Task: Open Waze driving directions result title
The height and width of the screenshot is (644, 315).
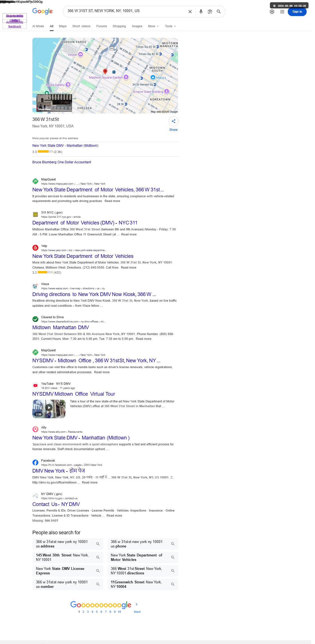Action: coord(94,294)
